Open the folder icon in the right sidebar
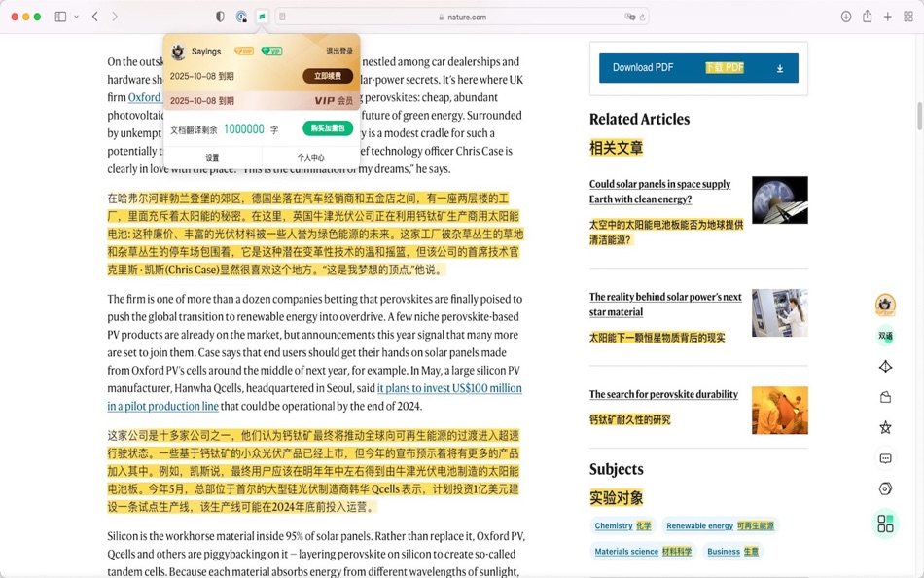This screenshot has width=924, height=578. pyautogui.click(x=885, y=398)
